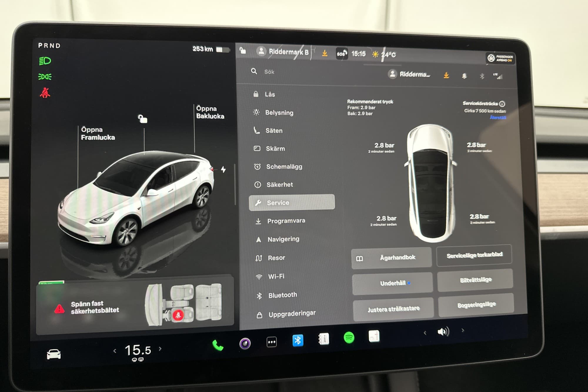Open the Riddermark B driver profile in the status bar
This screenshot has height=392, width=588.
(283, 52)
